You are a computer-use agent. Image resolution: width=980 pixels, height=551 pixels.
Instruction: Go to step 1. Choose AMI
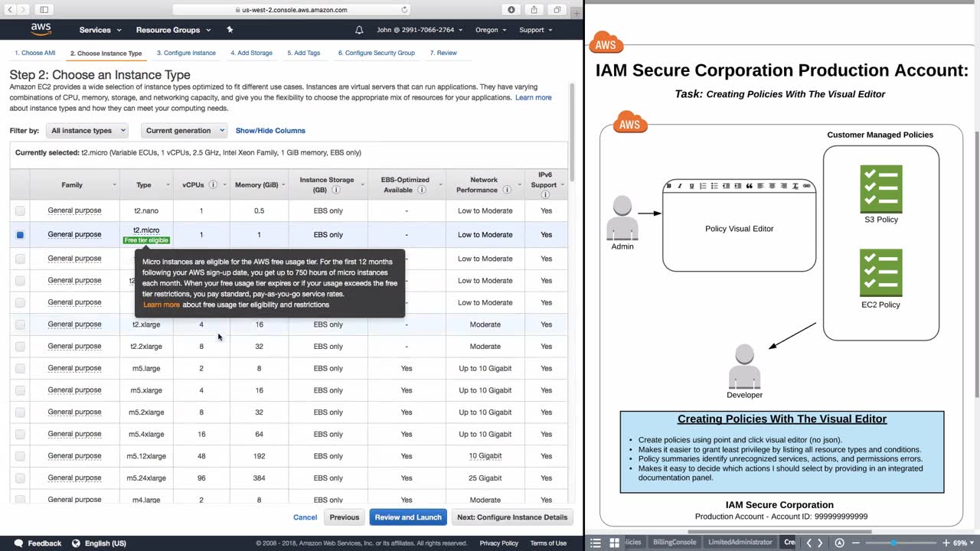[x=35, y=53]
